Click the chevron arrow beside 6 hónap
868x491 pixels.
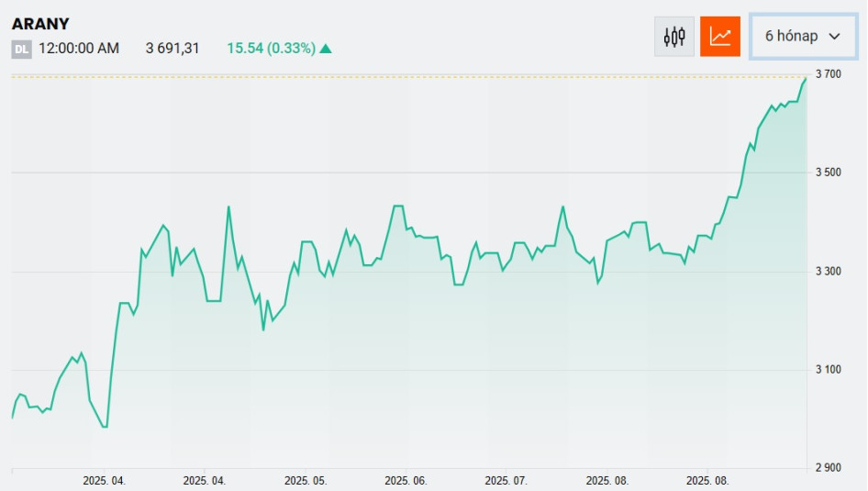835,37
